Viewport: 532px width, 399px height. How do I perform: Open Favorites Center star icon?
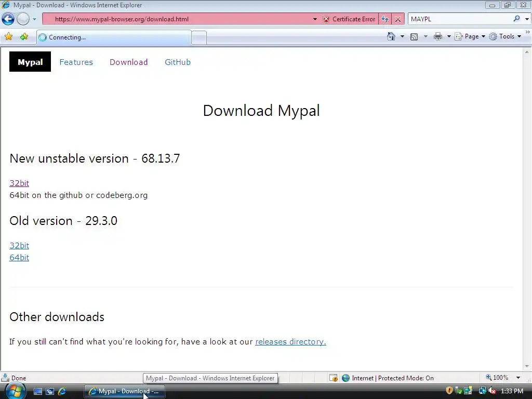[x=8, y=37]
